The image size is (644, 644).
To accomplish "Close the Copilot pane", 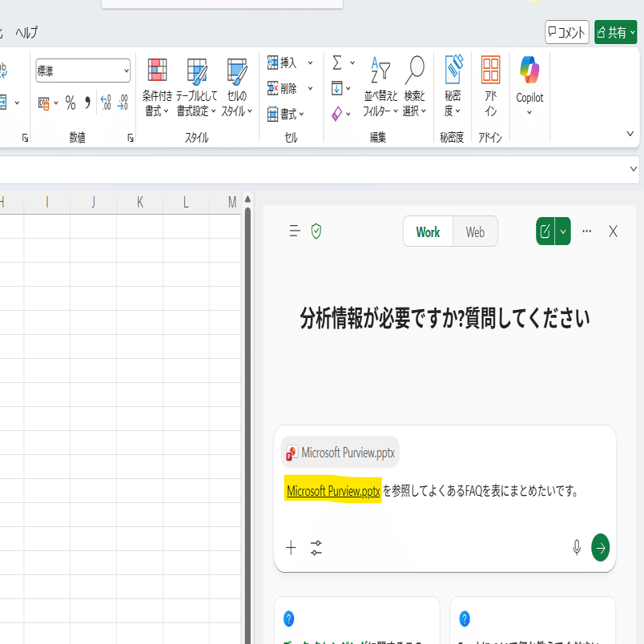I will point(614,231).
